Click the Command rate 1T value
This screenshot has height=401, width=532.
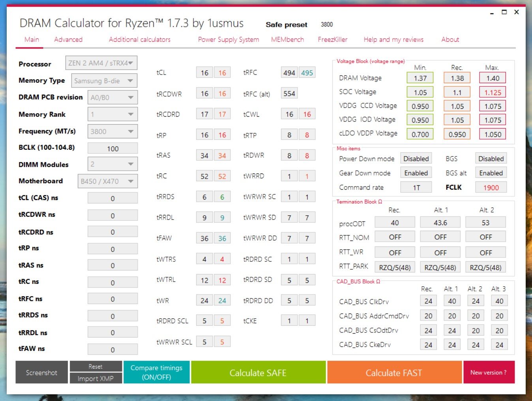pyautogui.click(x=416, y=187)
